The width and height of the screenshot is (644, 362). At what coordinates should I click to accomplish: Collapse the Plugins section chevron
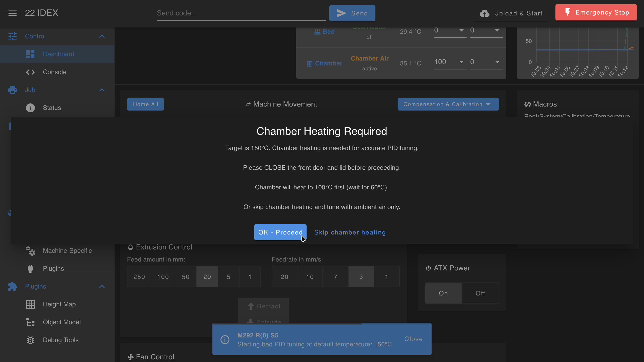[102, 286]
